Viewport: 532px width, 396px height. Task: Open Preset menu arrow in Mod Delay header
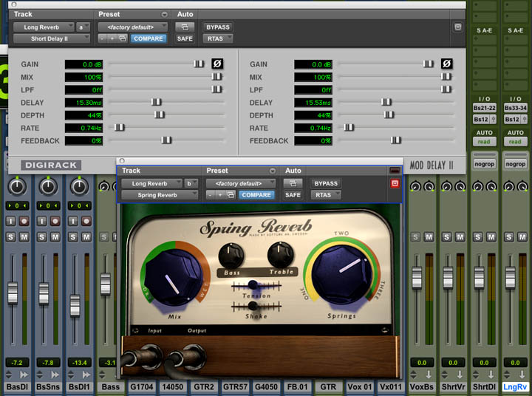165,14
